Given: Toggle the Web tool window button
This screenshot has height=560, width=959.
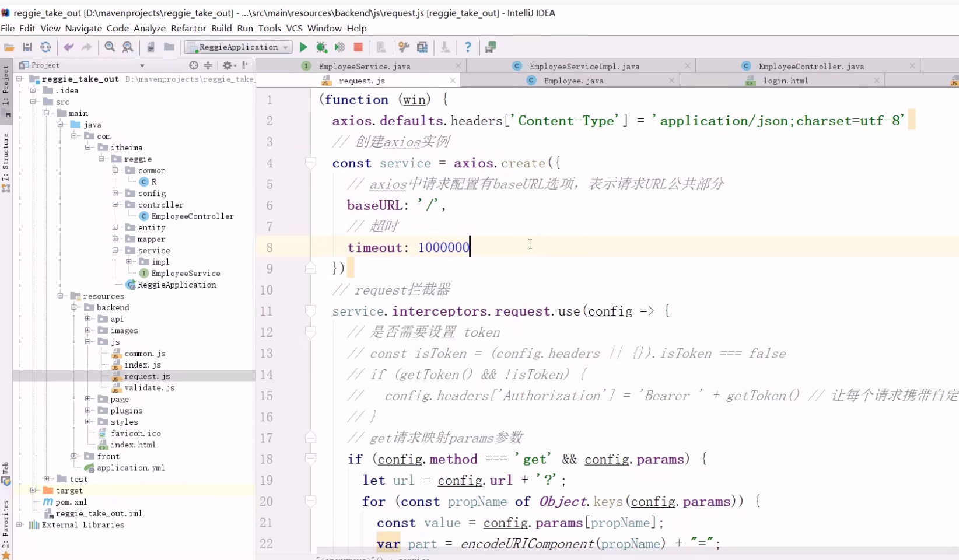Looking at the screenshot, I should pyautogui.click(x=6, y=474).
